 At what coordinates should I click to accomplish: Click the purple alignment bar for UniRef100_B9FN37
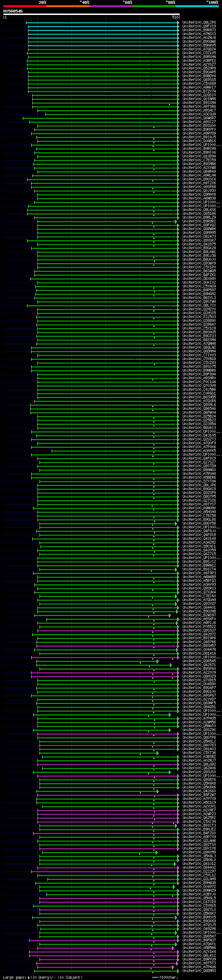tap(104, 940)
